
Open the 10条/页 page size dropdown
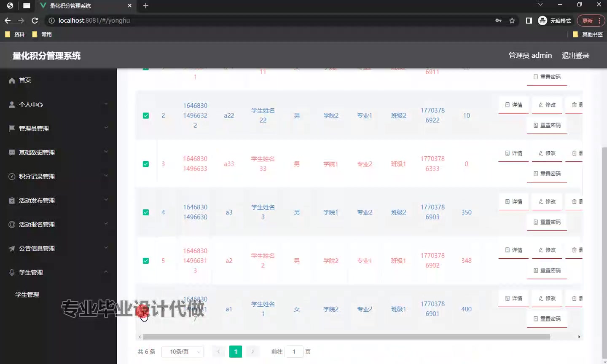click(183, 351)
